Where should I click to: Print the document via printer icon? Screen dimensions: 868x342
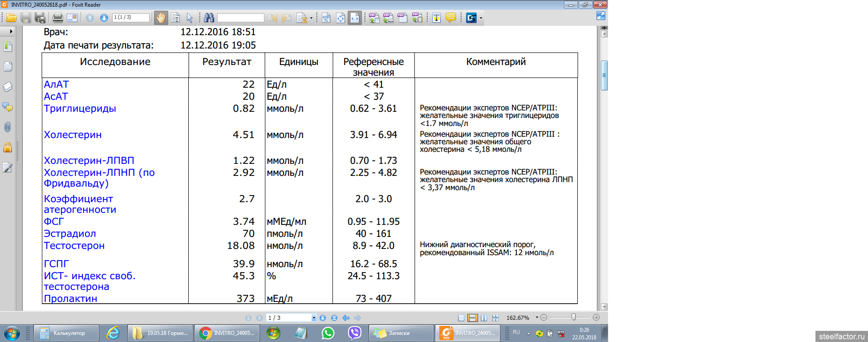tap(58, 18)
